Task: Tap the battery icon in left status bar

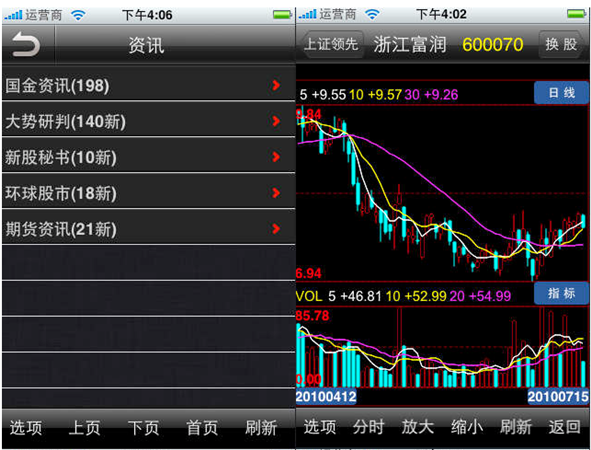Action: coord(282,15)
